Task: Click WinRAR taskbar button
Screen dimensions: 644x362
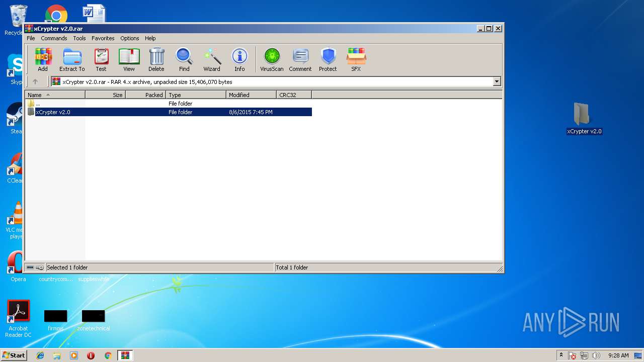Action: 125,355
